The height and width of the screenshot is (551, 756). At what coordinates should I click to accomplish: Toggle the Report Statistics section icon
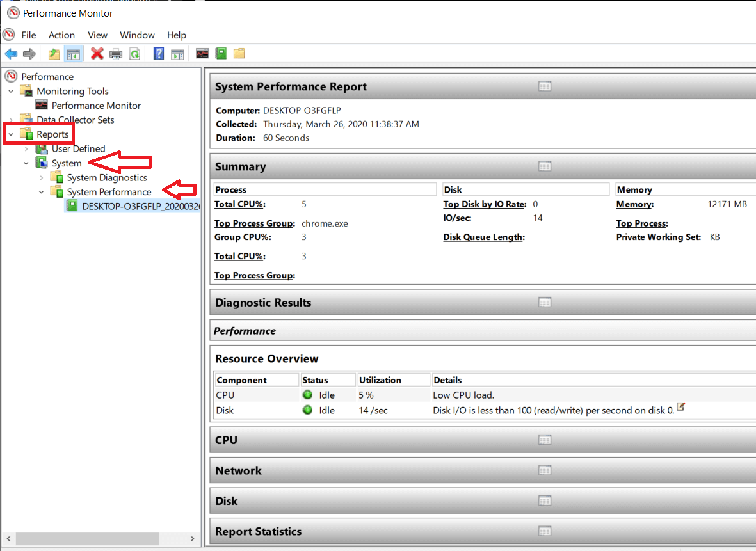click(545, 531)
